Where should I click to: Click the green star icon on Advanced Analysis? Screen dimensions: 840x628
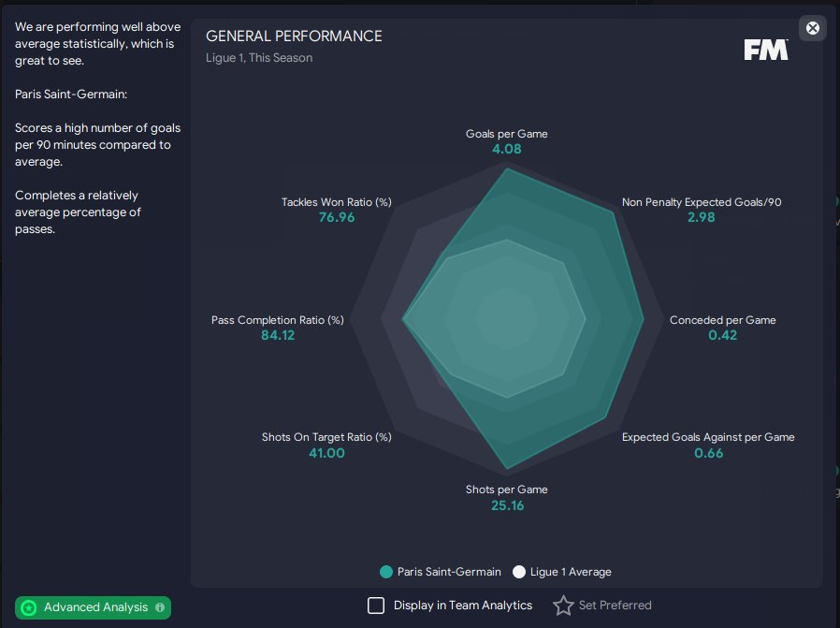coord(28,607)
